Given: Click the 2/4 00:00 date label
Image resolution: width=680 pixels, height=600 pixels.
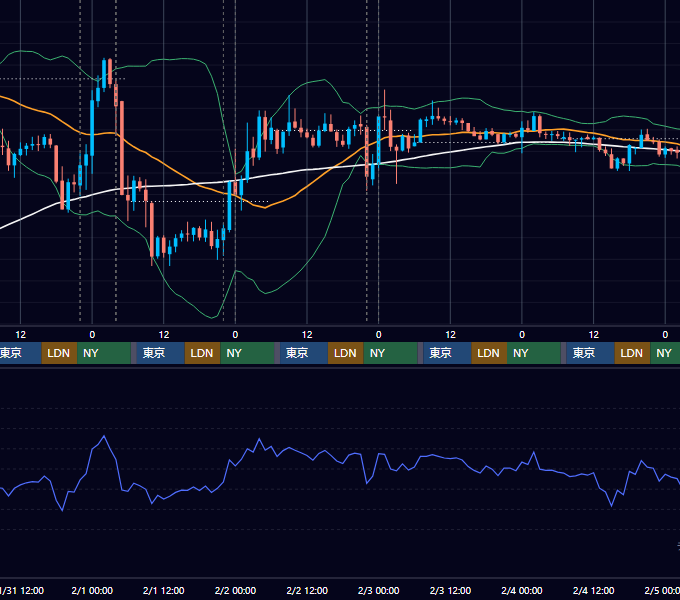Looking at the screenshot, I should [522, 590].
